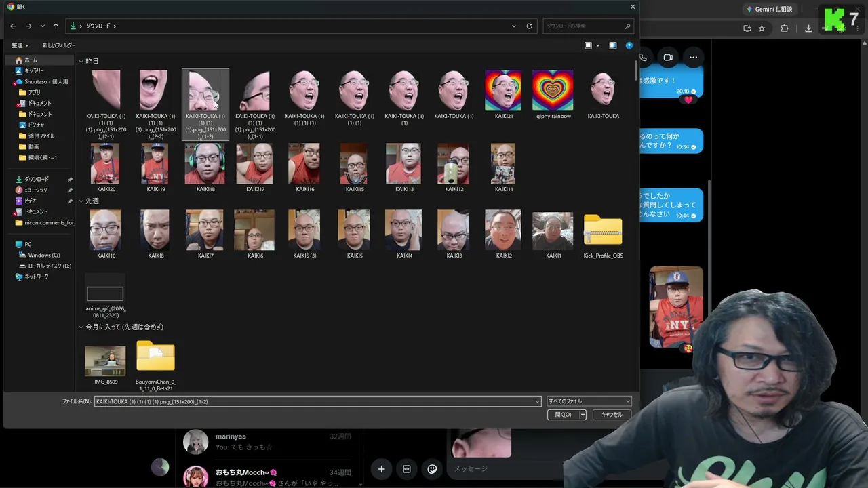Screen dimensions: 868x488
Task: Collapse the 先週 group
Action: click(x=81, y=201)
